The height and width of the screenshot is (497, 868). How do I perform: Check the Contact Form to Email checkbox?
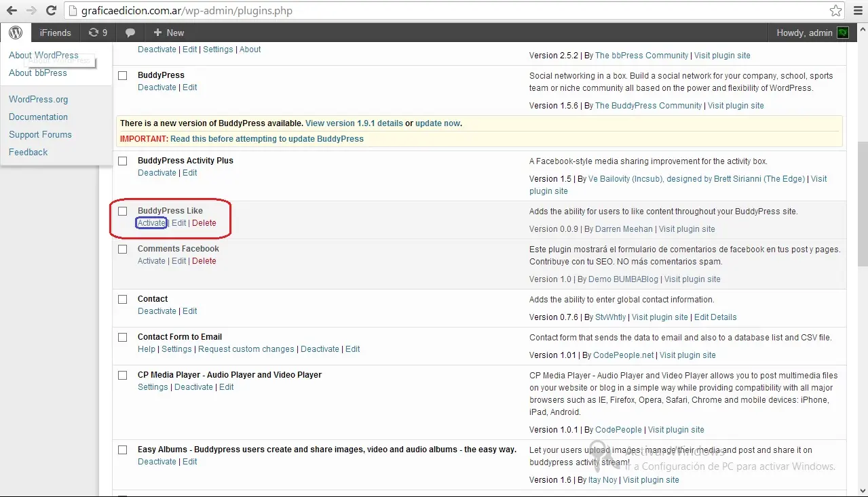123,337
